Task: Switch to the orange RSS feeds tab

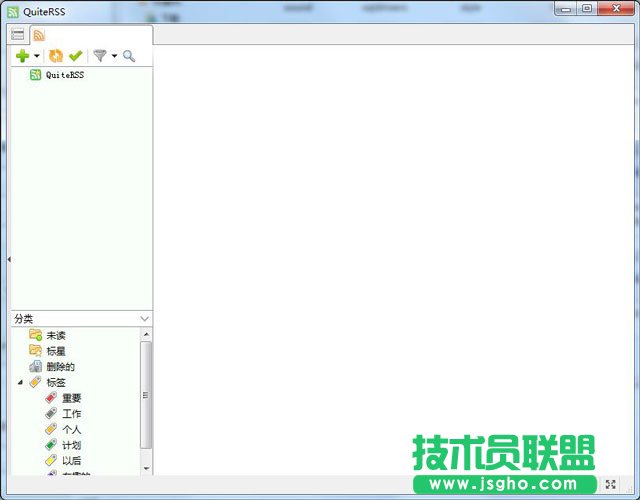Action: pos(39,35)
